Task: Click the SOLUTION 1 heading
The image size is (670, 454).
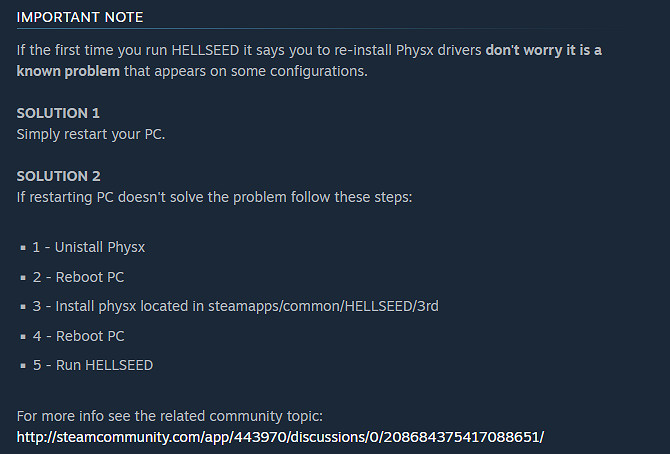Action: click(58, 113)
